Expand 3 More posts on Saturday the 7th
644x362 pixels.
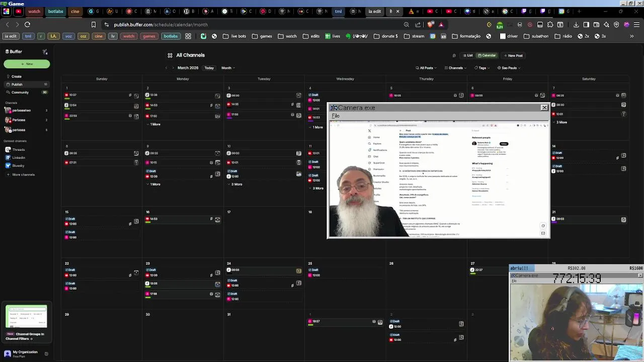pyautogui.click(x=559, y=122)
